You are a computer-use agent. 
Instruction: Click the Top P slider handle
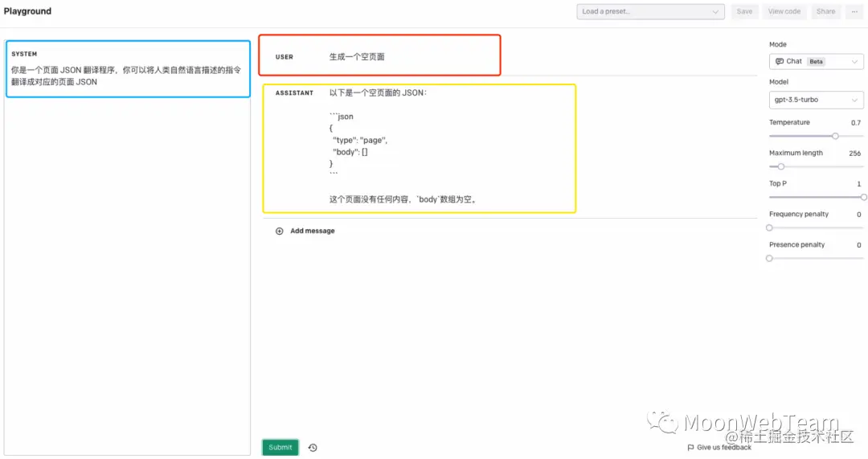tap(863, 197)
